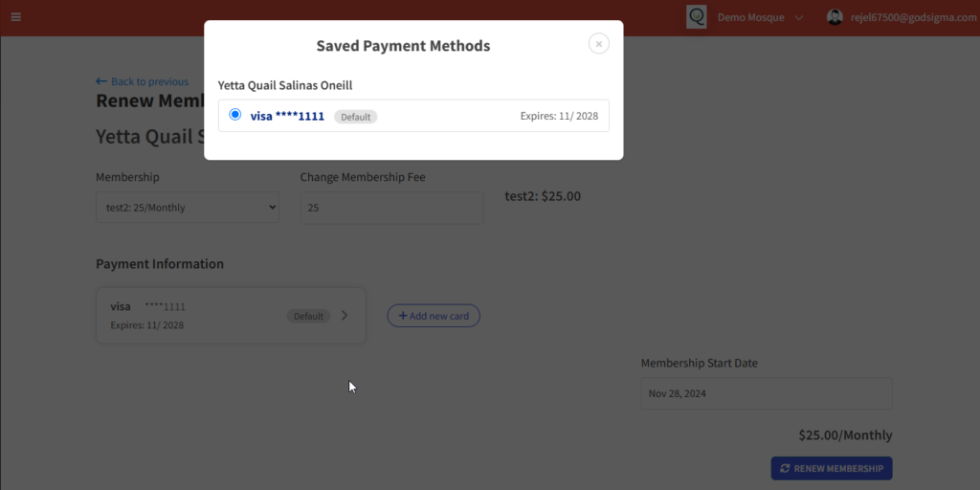Click the plus icon in Add new card
Screen dimensions: 980x490
click(x=402, y=316)
